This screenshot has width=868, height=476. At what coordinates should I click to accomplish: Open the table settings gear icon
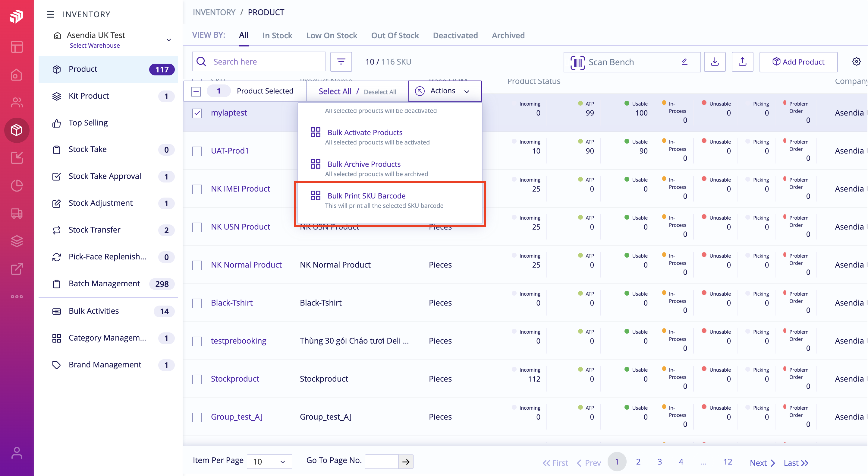tap(856, 62)
